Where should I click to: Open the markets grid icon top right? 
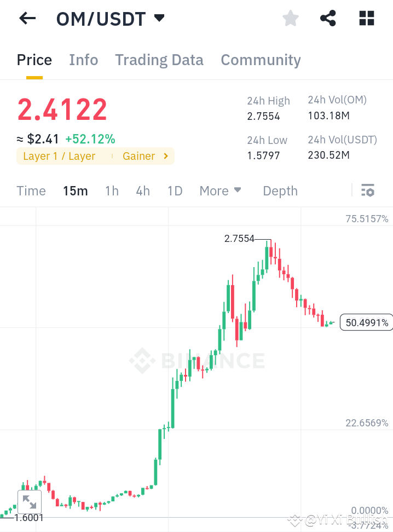pos(366,18)
